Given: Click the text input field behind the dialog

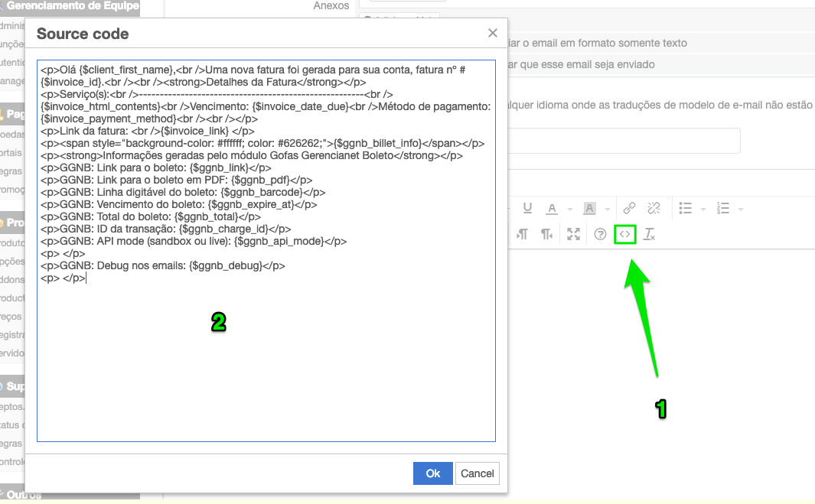Looking at the screenshot, I should coord(624,141).
